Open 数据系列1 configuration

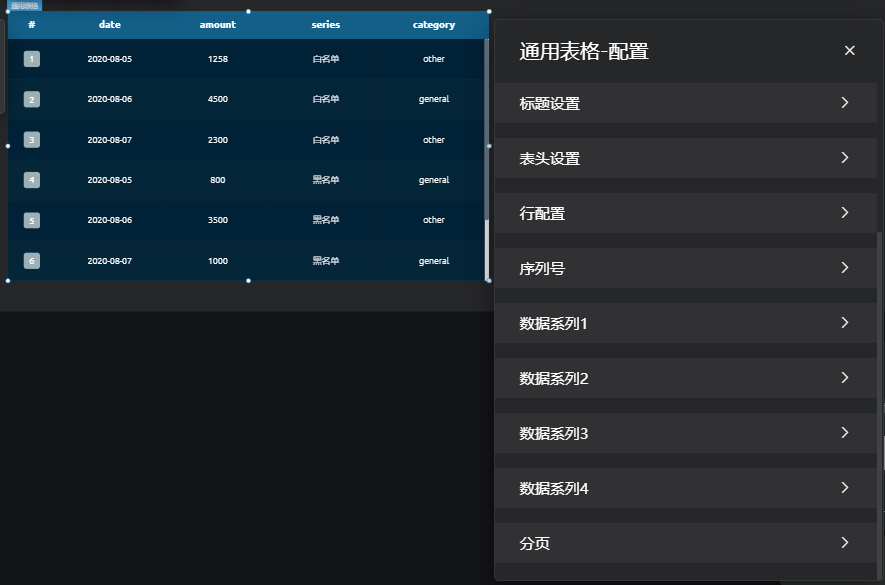685,323
